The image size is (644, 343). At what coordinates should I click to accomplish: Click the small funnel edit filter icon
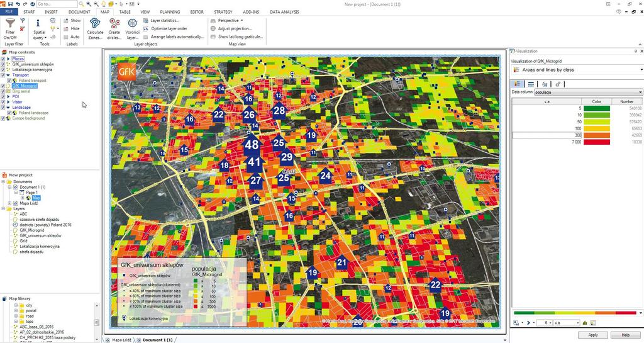[22, 20]
